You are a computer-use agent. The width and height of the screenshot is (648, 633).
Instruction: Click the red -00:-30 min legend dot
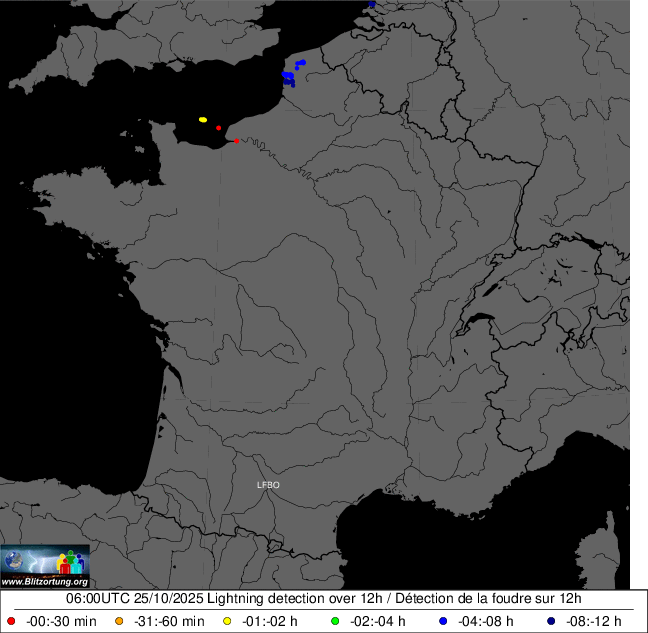click(11, 621)
